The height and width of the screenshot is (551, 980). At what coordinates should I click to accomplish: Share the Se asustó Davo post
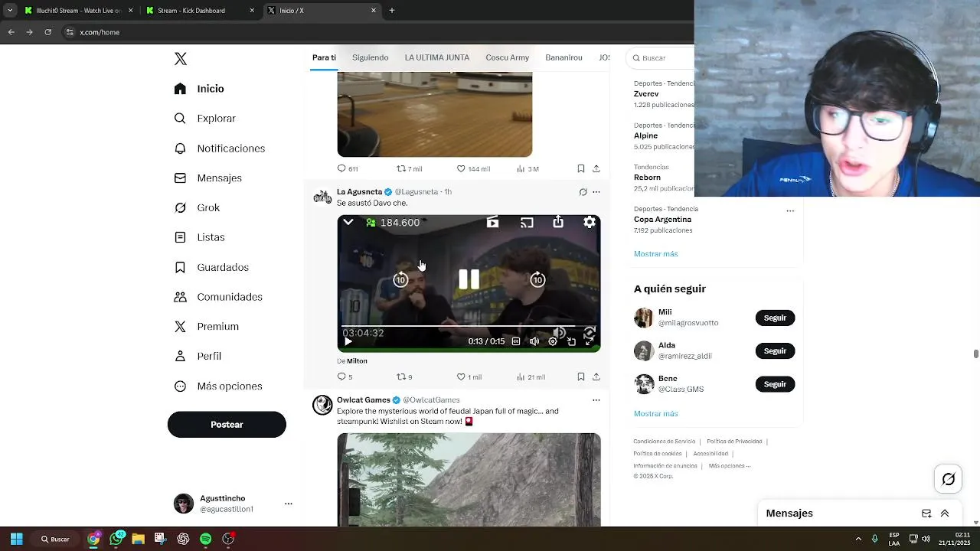click(596, 377)
